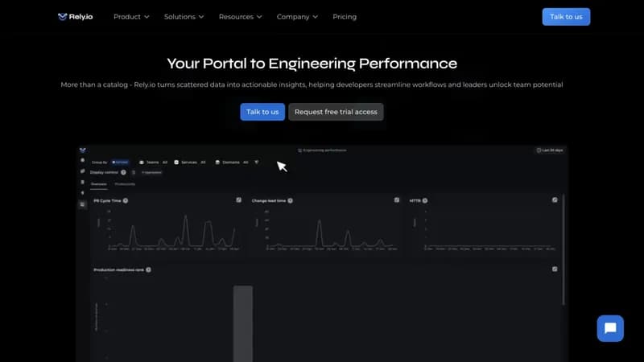Viewport: 644px width, 362px height.
Task: Click the hero Talk to us button
Action: [x=262, y=112]
